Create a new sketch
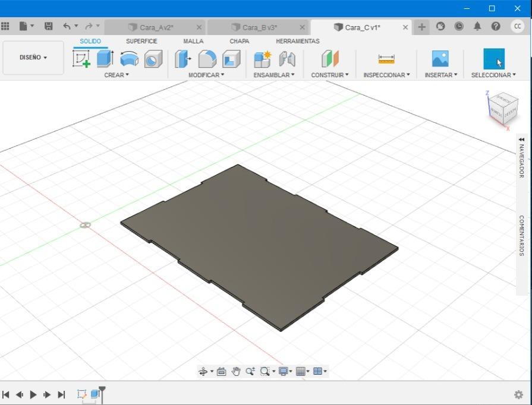Viewport: 532px width, 405px height. coord(81,59)
